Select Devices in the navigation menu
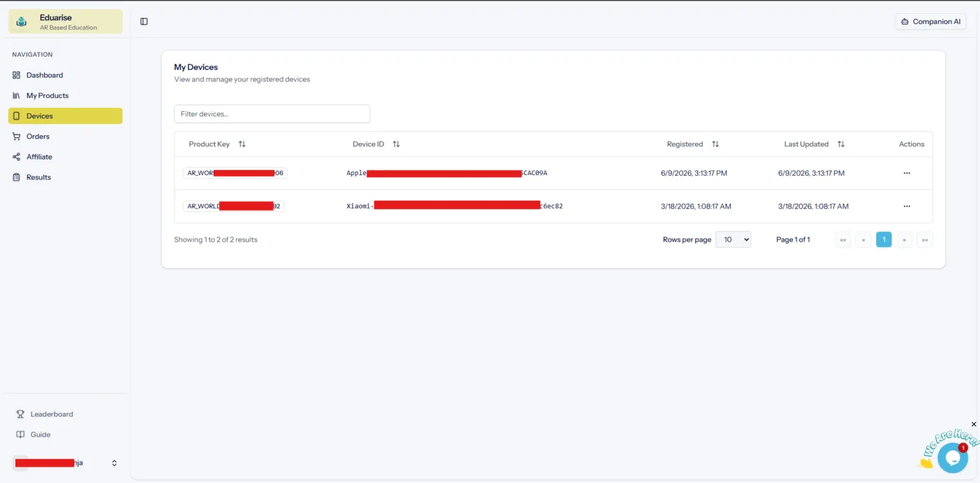Viewport: 980px width, 483px height. click(x=65, y=116)
